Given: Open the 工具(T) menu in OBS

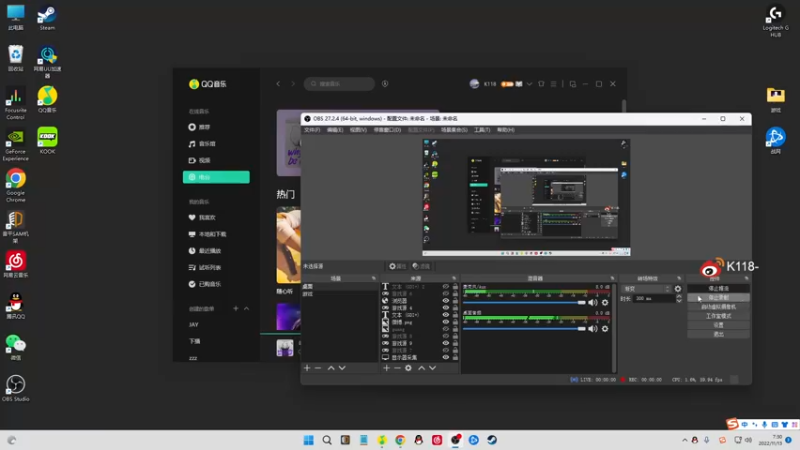Looking at the screenshot, I should coord(482,130).
